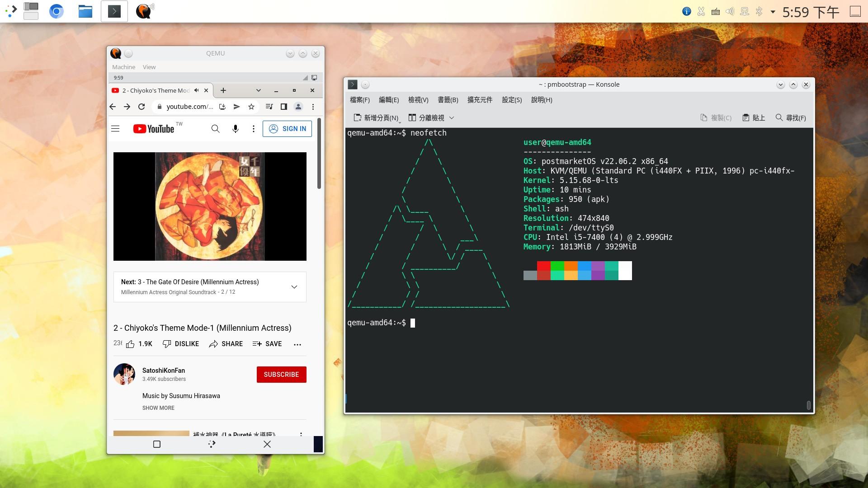Open the browser profile avatar
This screenshot has width=868, height=488.
pyautogui.click(x=298, y=107)
